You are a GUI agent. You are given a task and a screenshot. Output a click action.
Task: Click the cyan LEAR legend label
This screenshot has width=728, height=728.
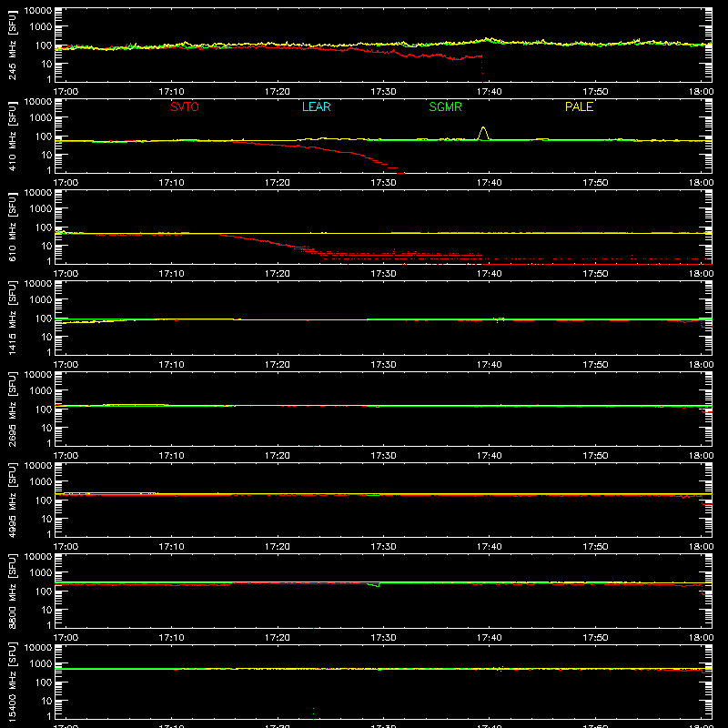(x=316, y=106)
